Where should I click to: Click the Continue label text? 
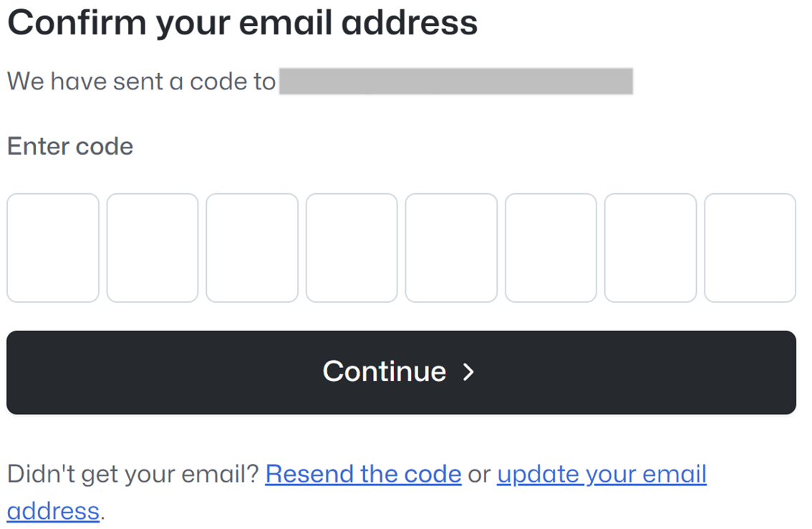385,372
